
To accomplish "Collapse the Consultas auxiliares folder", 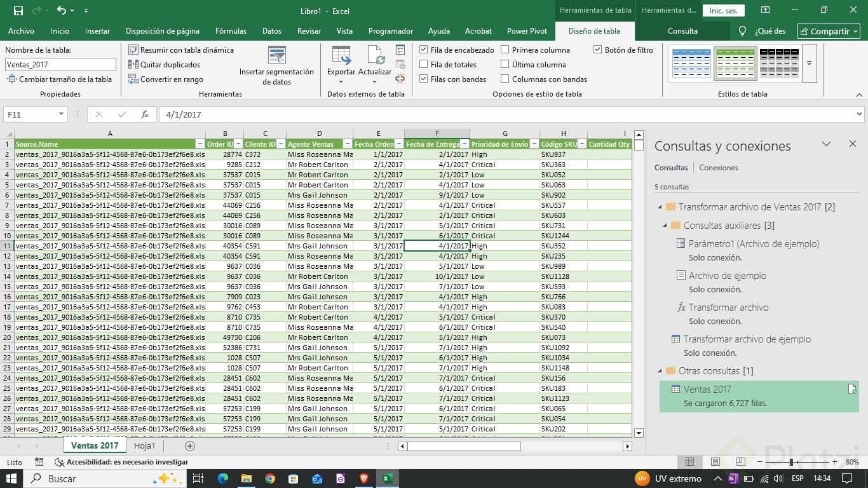I will (x=665, y=226).
